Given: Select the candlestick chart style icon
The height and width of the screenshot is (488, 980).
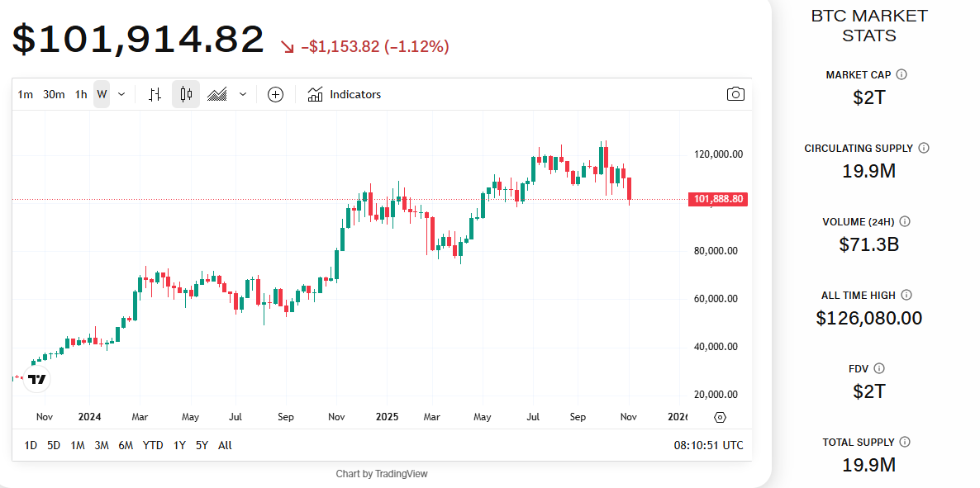Looking at the screenshot, I should coord(185,94).
